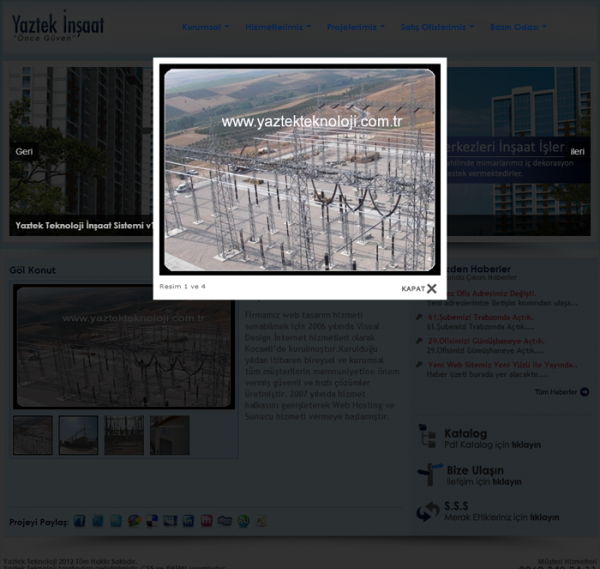Image resolution: width=600 pixels, height=569 pixels.
Task: Open news: Yeni Web Sitemiz Yeni Yüzü
Action: tap(502, 365)
